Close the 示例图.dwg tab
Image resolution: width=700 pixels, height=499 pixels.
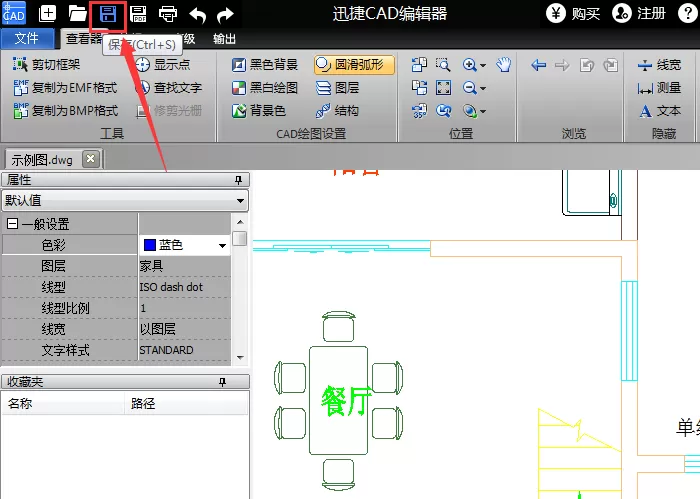[91, 159]
